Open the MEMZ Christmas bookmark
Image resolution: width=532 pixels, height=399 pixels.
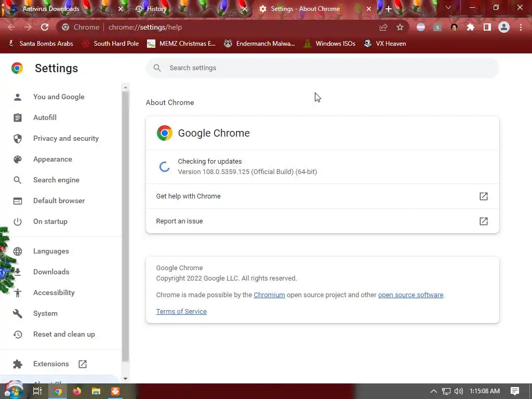tap(181, 44)
